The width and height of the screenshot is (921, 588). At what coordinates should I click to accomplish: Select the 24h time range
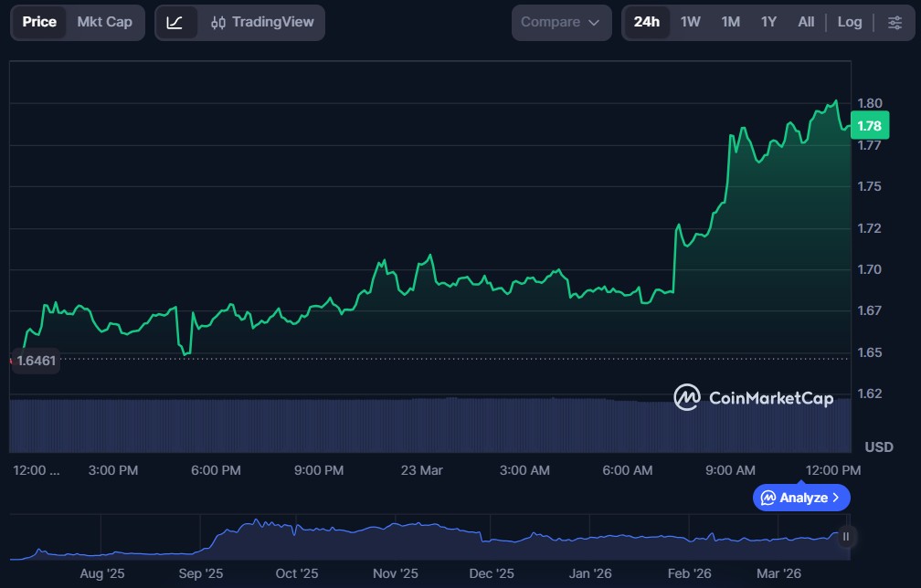pyautogui.click(x=646, y=22)
